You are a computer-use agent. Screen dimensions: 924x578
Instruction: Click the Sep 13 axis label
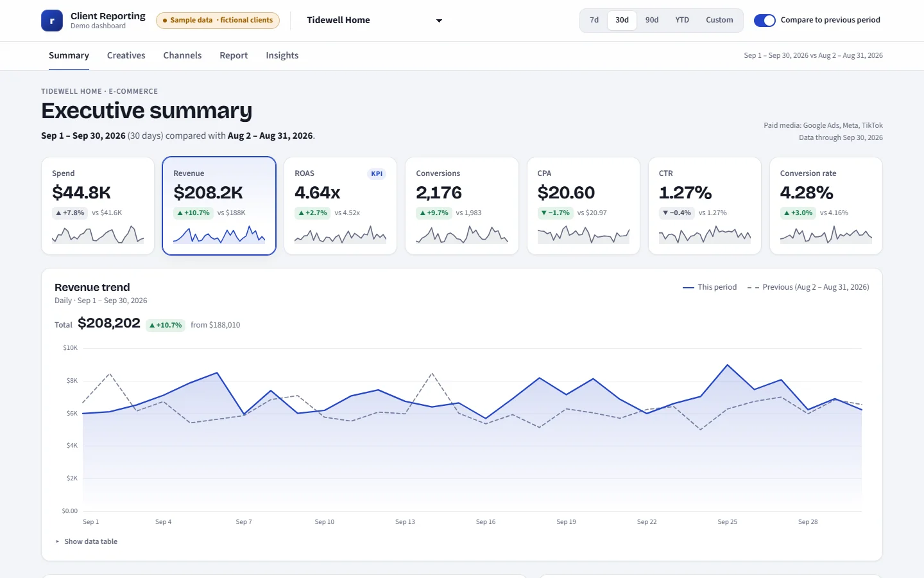[x=405, y=522]
